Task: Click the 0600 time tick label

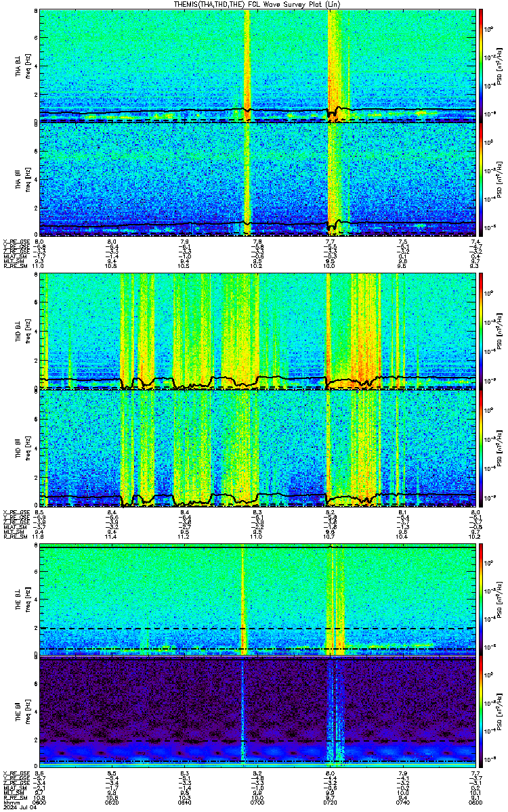Action: (x=39, y=801)
